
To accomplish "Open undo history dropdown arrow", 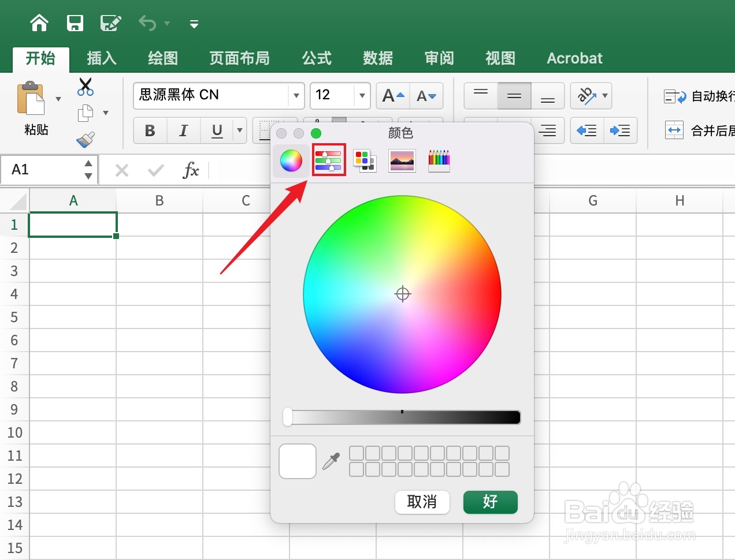I will (168, 24).
